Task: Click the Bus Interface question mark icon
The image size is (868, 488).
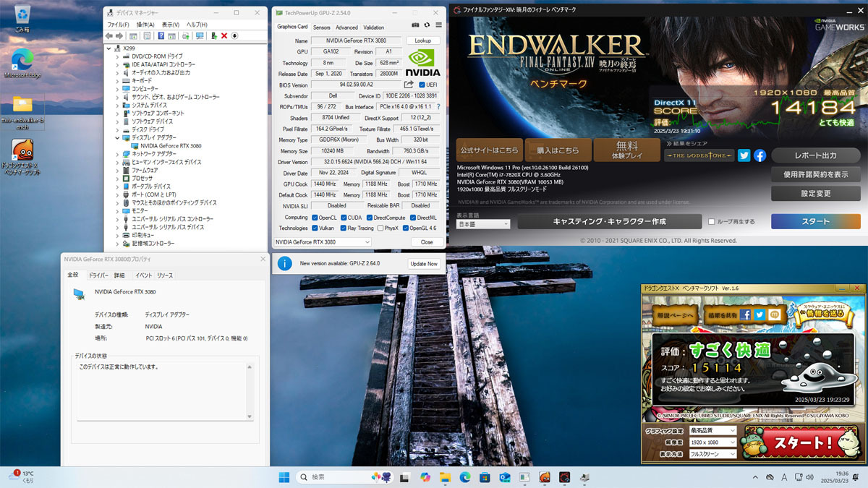Action: 438,106
